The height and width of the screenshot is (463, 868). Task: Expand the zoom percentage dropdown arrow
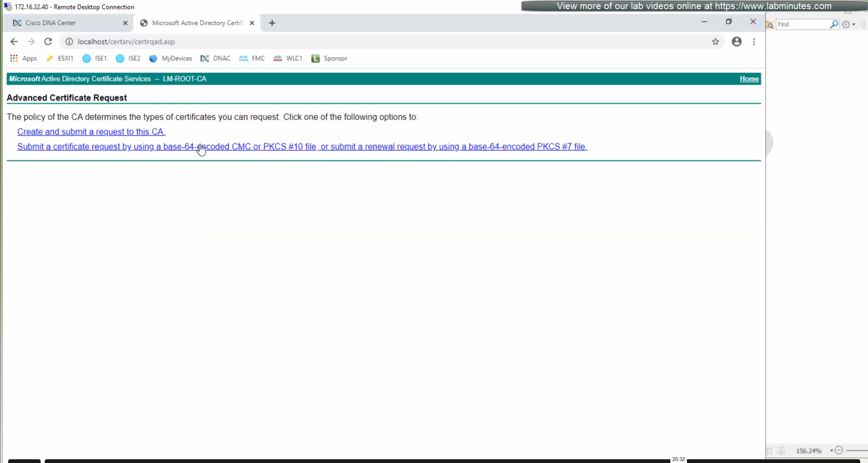coord(831,450)
